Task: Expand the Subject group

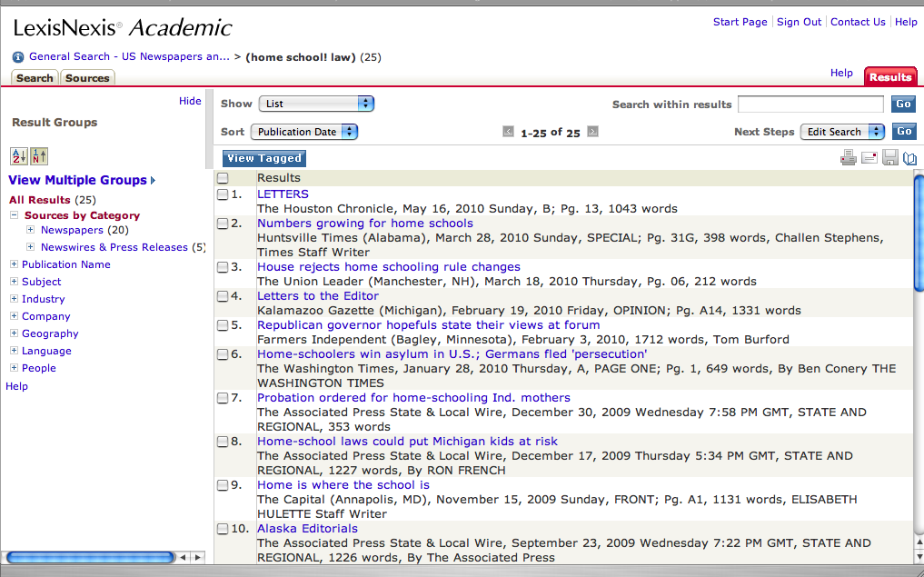Action: pos(15,281)
